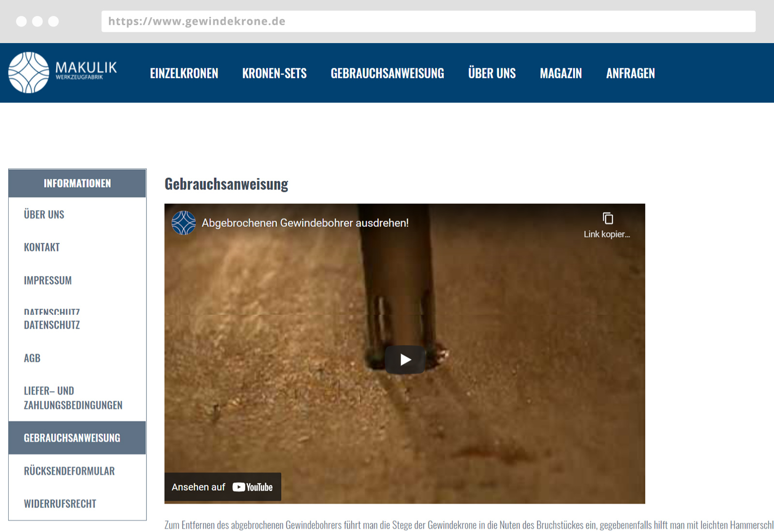View Datenschutz in the sidebar

click(x=52, y=325)
